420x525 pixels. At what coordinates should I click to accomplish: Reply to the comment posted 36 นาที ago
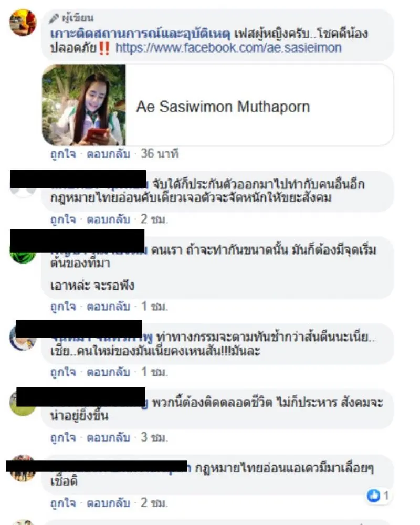tap(108, 154)
